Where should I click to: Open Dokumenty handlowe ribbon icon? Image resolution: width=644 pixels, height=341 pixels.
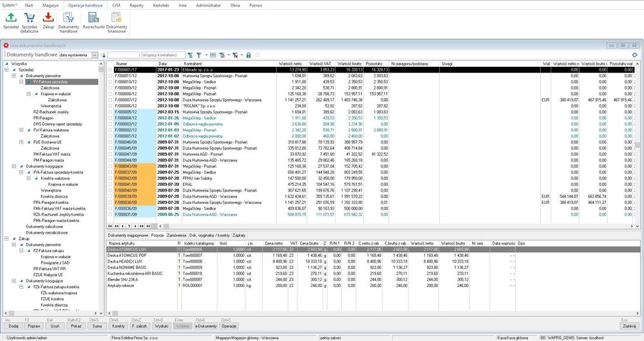[68, 17]
